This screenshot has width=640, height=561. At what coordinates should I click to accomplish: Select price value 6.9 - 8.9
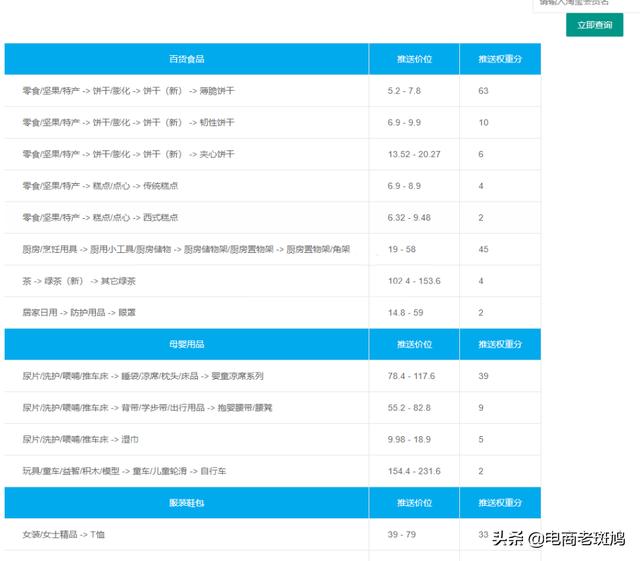pyautogui.click(x=404, y=186)
